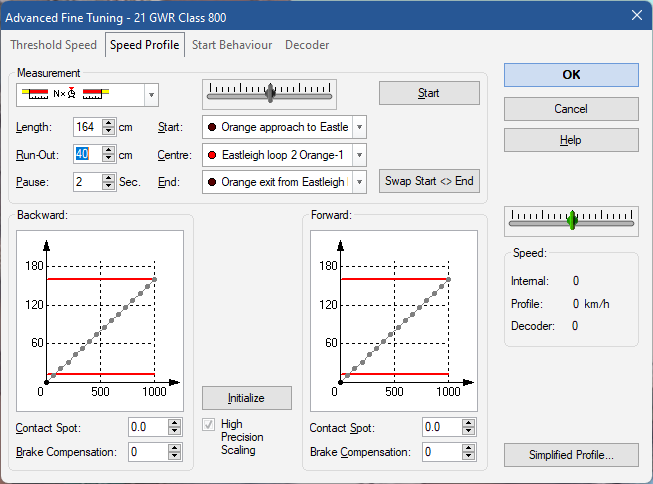Viewport: 653px width, 484px height.
Task: Click the Run-Out input field
Action: pyautogui.click(x=84, y=155)
